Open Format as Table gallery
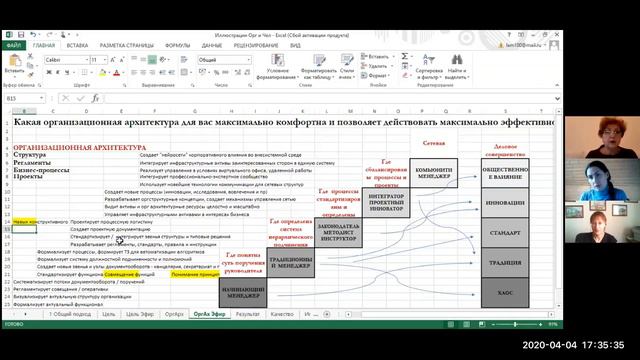Screen dimensions: 640x360 pyautogui.click(x=318, y=67)
